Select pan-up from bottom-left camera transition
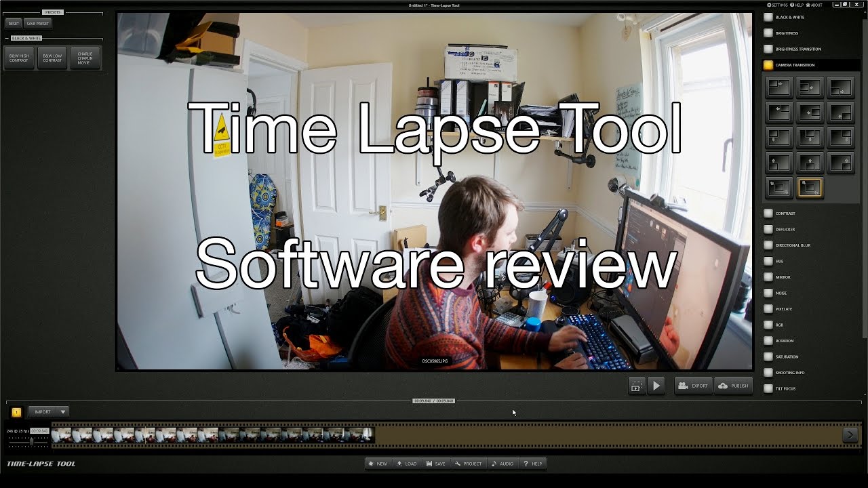The width and height of the screenshot is (868, 488). click(x=779, y=163)
